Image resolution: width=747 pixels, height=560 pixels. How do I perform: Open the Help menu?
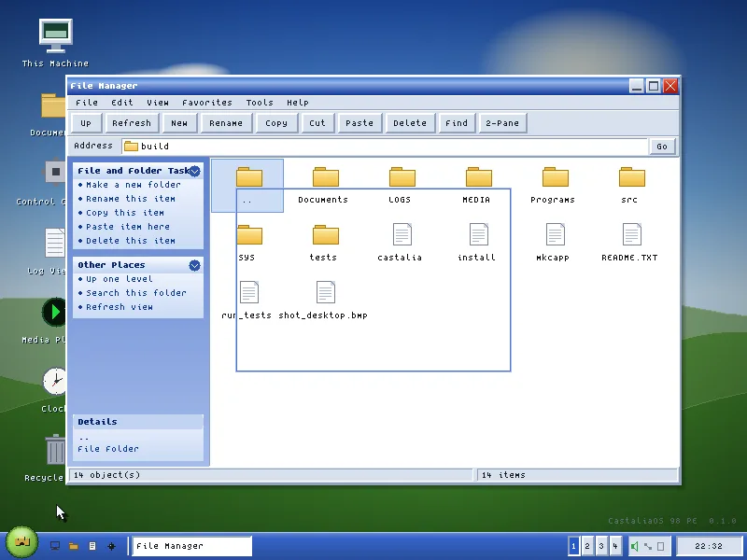[298, 103]
